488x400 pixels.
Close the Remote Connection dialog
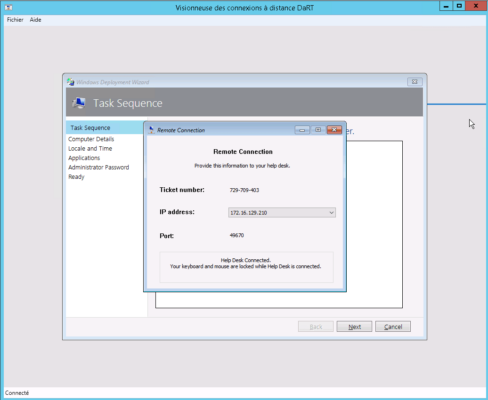(334, 130)
